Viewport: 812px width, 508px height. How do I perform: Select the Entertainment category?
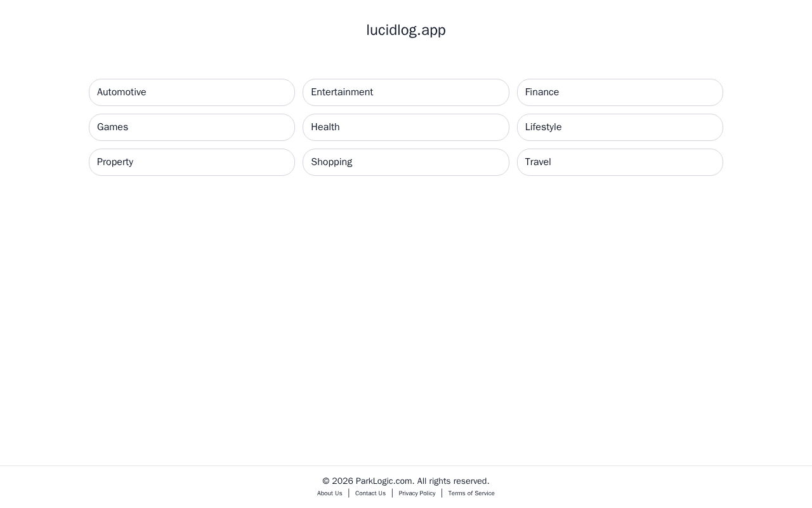click(405, 92)
